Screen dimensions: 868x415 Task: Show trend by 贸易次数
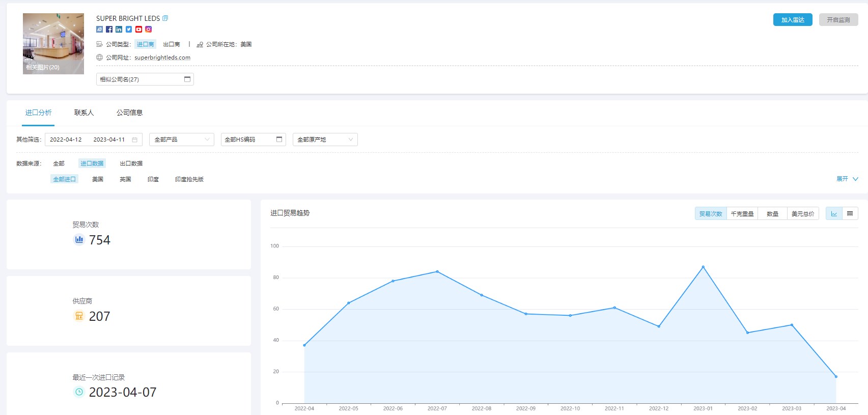coord(711,213)
